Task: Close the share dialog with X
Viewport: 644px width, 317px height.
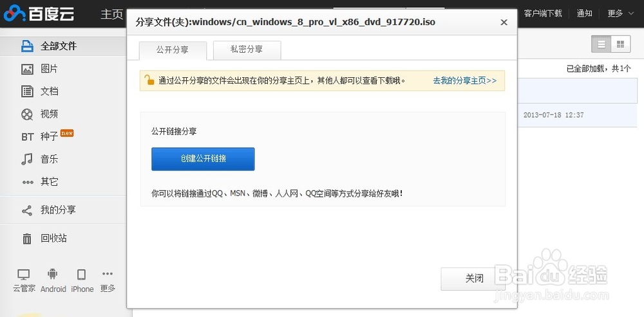Action: (x=504, y=23)
